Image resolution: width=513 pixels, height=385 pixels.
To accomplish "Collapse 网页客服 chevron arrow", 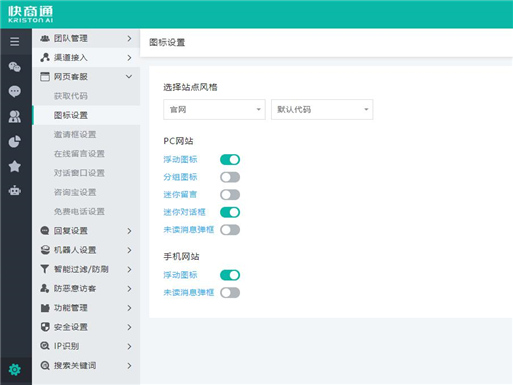I will click(x=129, y=77).
